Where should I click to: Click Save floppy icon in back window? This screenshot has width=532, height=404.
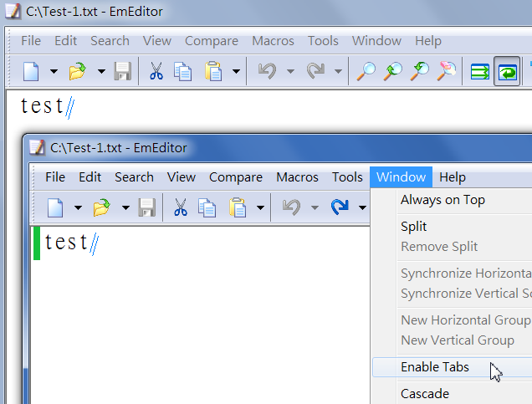pyautogui.click(x=122, y=71)
